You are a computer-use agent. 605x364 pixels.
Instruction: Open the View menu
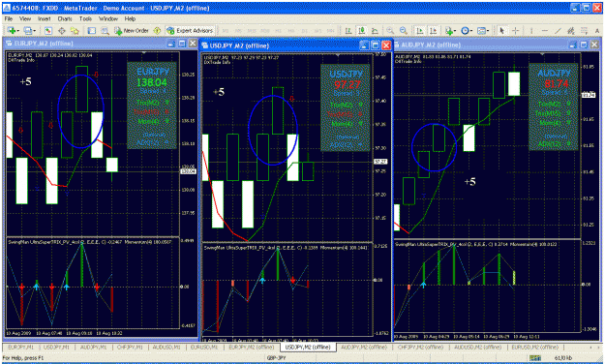tap(25, 18)
